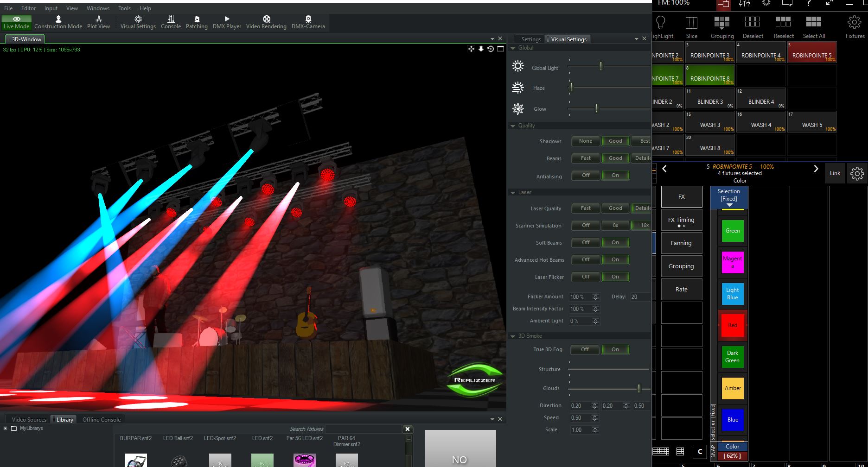
Task: Turn off True 3D Fog
Action: pyautogui.click(x=585, y=350)
